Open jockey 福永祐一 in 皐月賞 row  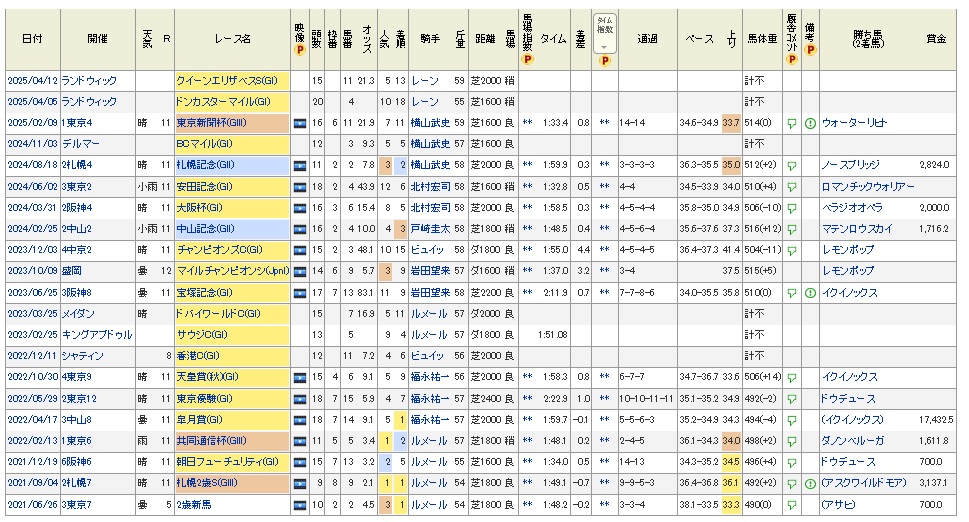pos(431,420)
